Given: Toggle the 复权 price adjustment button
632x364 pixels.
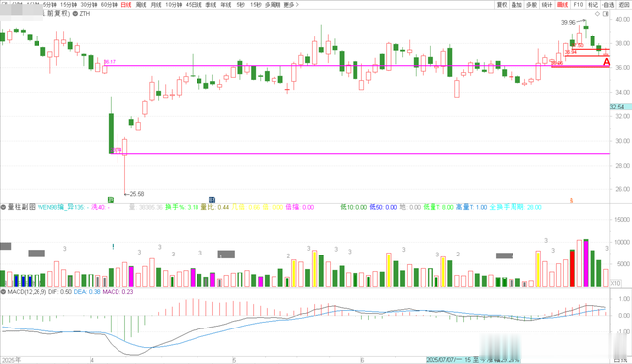Looking at the screenshot, I should (x=502, y=5).
